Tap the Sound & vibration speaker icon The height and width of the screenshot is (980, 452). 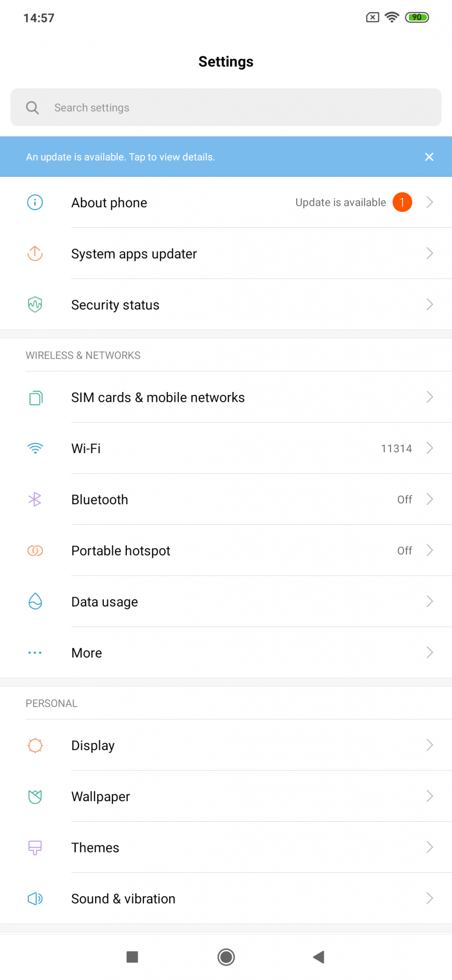pyautogui.click(x=35, y=898)
